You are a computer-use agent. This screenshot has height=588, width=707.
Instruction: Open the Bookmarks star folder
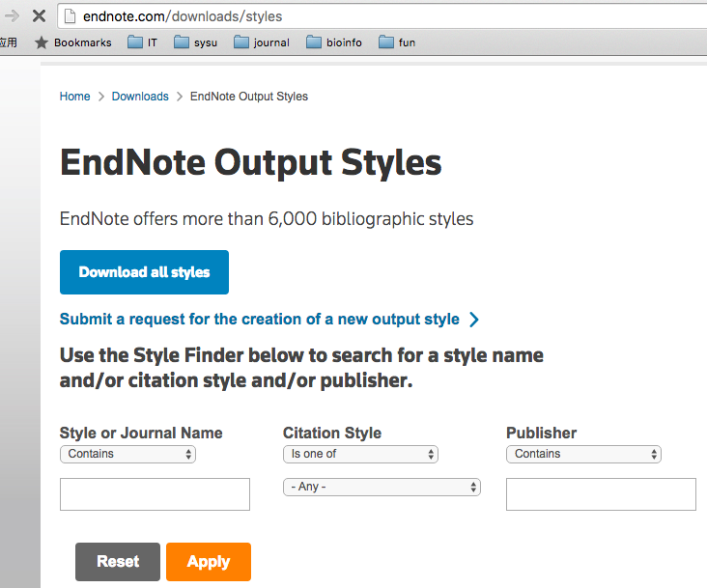73,42
